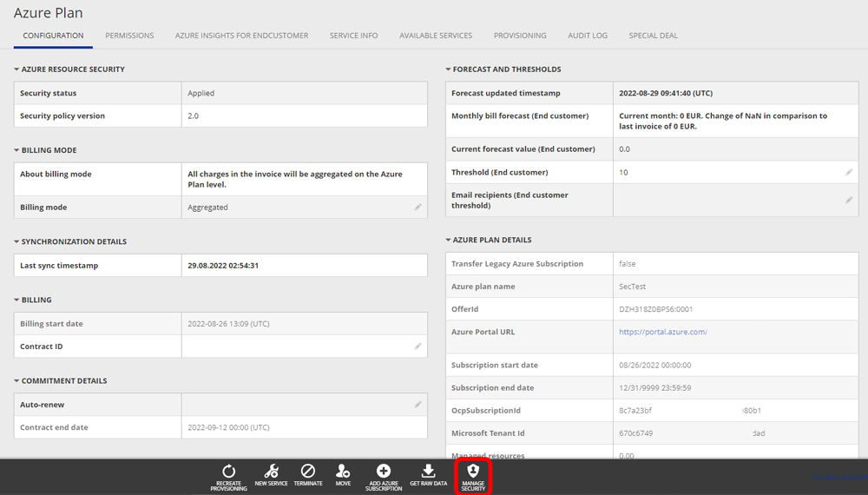Switch to the Permissions tab

[x=129, y=36]
